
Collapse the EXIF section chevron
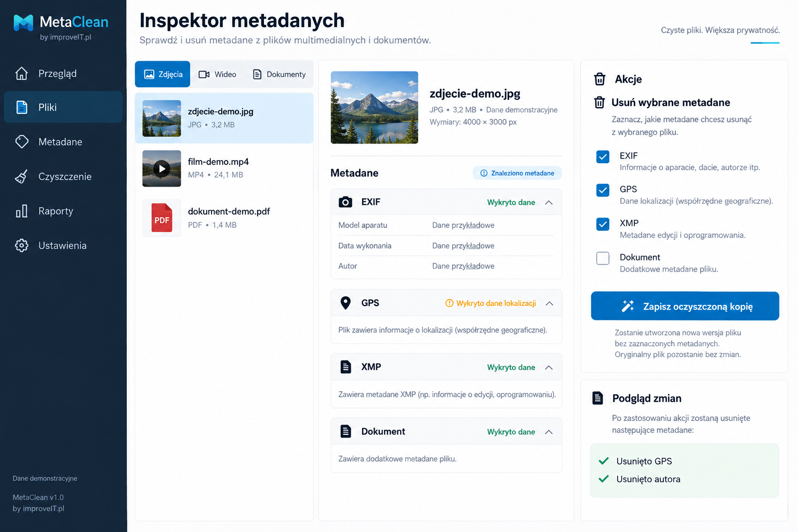tap(549, 203)
